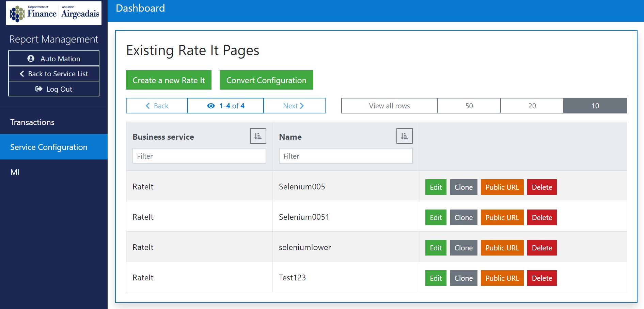Click the Dashboard header title
Screen dimensions: 644x309
(x=140, y=8)
